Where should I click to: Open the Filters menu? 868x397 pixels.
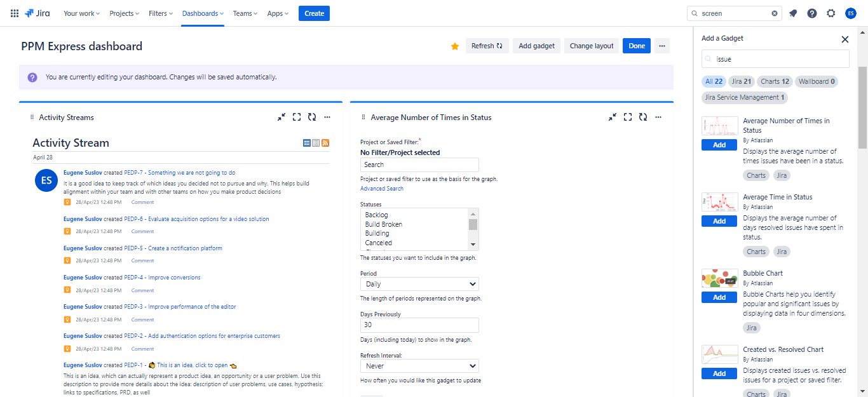(x=161, y=13)
